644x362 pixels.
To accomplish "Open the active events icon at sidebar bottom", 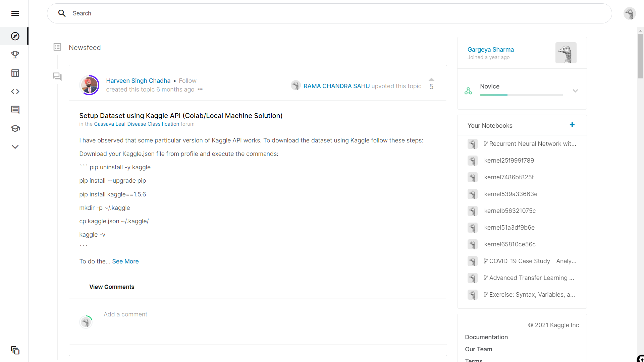I will (15, 350).
